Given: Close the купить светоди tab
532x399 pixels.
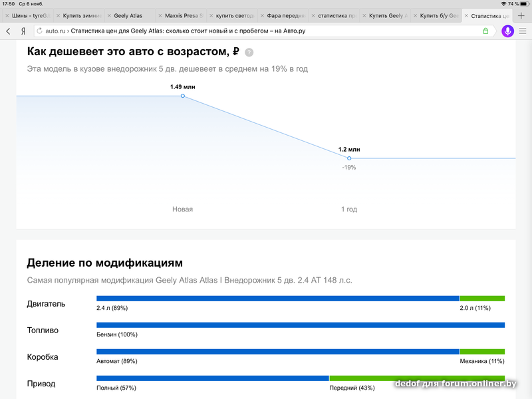Looking at the screenshot, I should coord(211,15).
